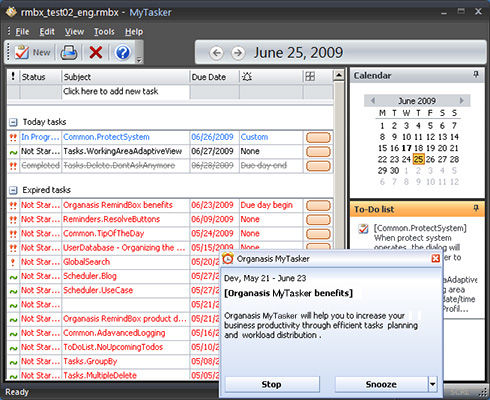
Task: Click the low priority icon of Scheduler.Blog row
Action: (x=13, y=277)
